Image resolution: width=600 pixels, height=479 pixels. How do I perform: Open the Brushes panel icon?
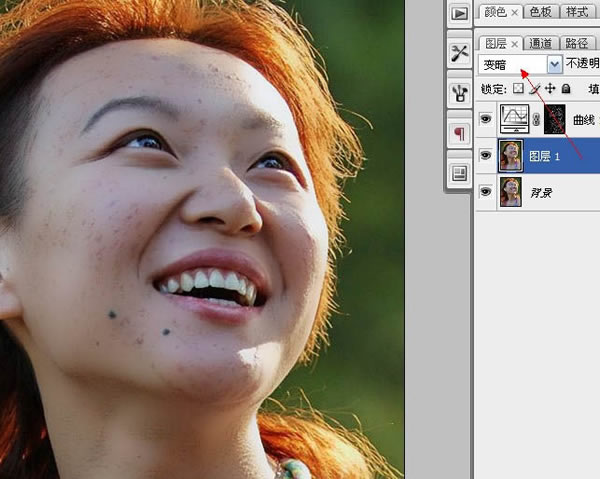(459, 94)
